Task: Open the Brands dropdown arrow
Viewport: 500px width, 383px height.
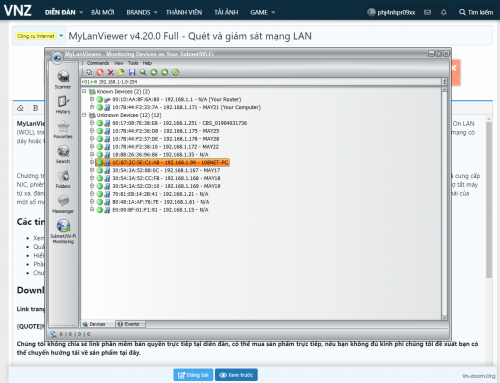Action: pos(156,13)
